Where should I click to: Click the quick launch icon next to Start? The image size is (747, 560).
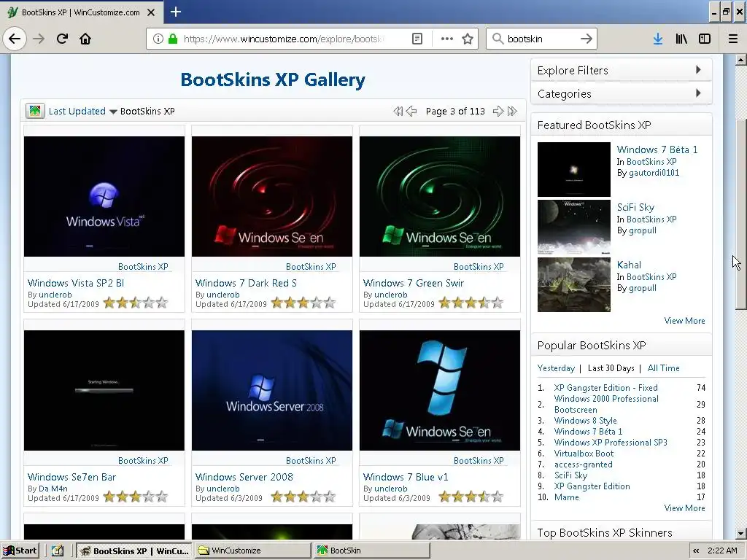[57, 551]
